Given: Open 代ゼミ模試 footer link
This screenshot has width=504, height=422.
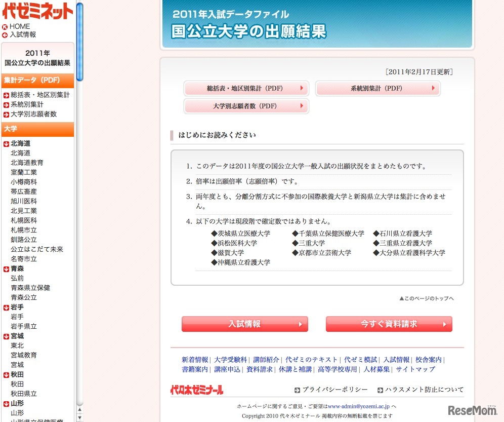Looking at the screenshot, I should pyautogui.click(x=360, y=360).
